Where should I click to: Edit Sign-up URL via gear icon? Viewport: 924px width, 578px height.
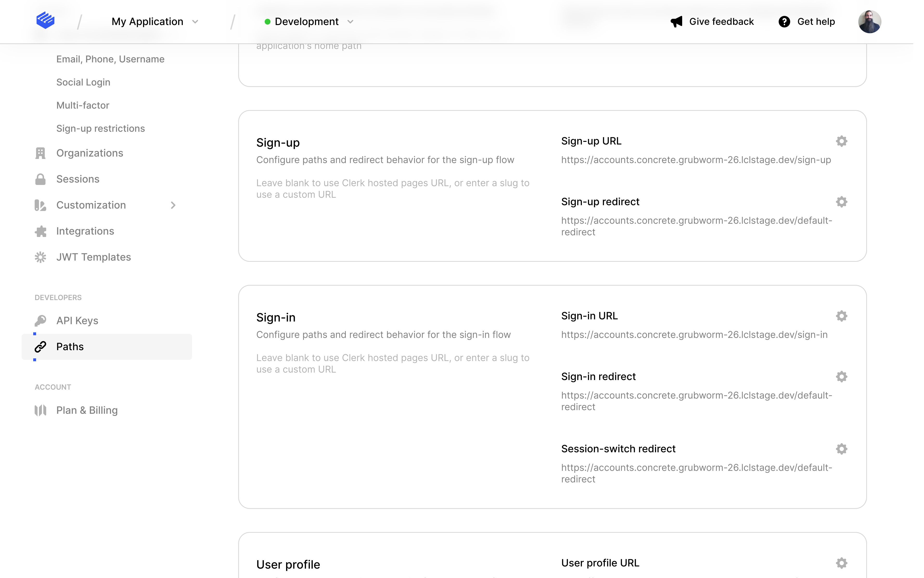[x=841, y=141]
